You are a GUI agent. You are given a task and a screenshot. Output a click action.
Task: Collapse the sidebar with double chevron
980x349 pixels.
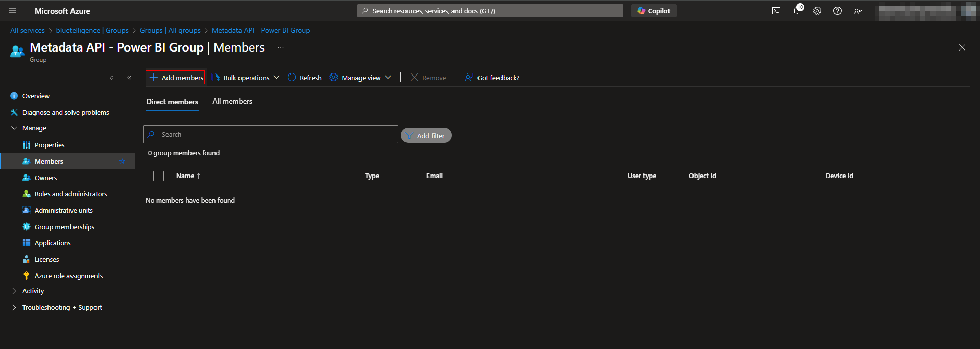point(129,78)
